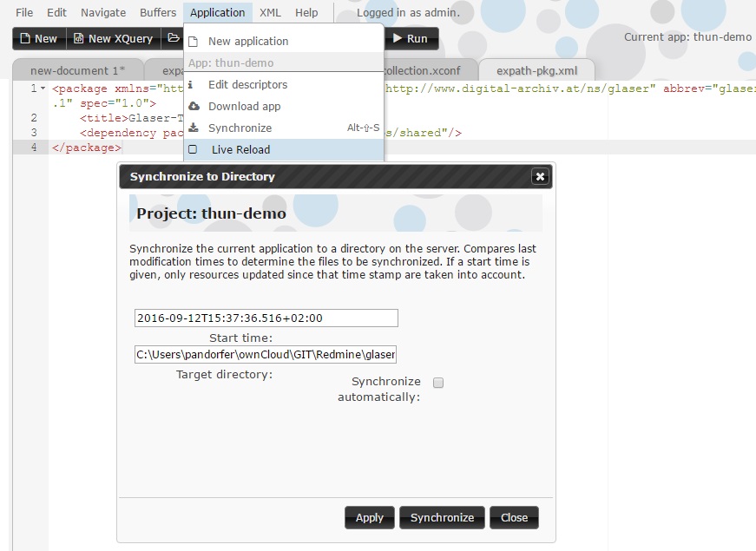Click the Live Reload menu label
This screenshot has width=756, height=551.
(x=240, y=150)
